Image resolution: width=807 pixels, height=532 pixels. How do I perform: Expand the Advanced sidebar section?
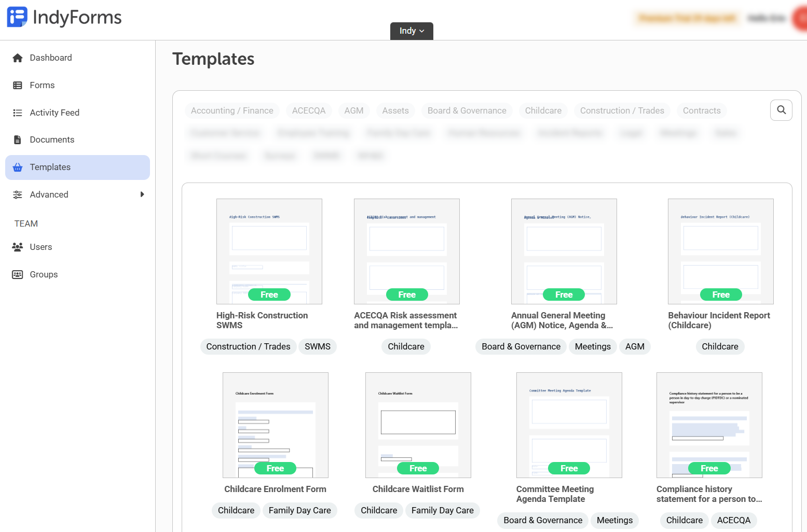tap(142, 194)
